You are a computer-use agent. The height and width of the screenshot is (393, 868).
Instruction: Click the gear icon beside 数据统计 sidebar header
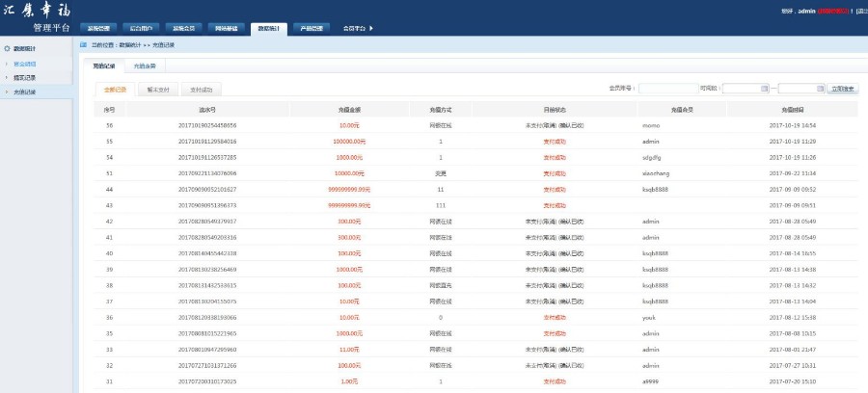[7, 48]
